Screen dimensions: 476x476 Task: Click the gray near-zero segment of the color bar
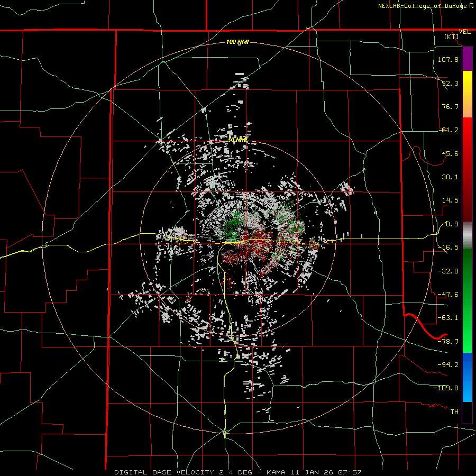[467, 235]
